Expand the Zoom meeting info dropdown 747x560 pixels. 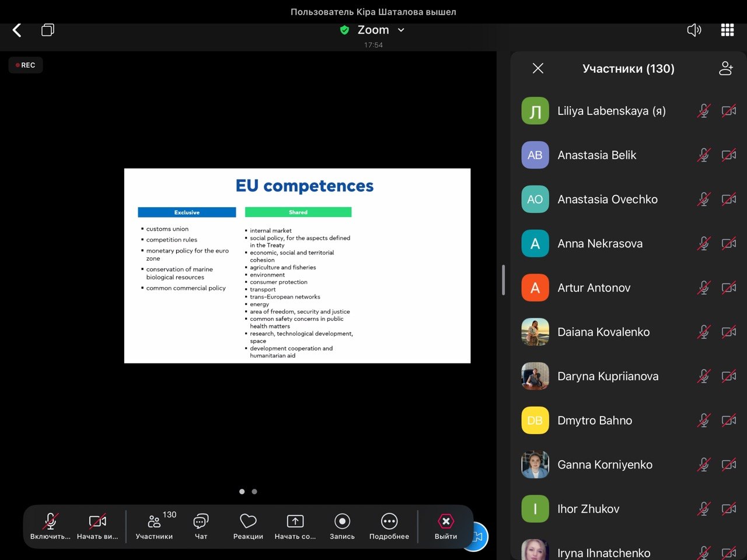(401, 30)
